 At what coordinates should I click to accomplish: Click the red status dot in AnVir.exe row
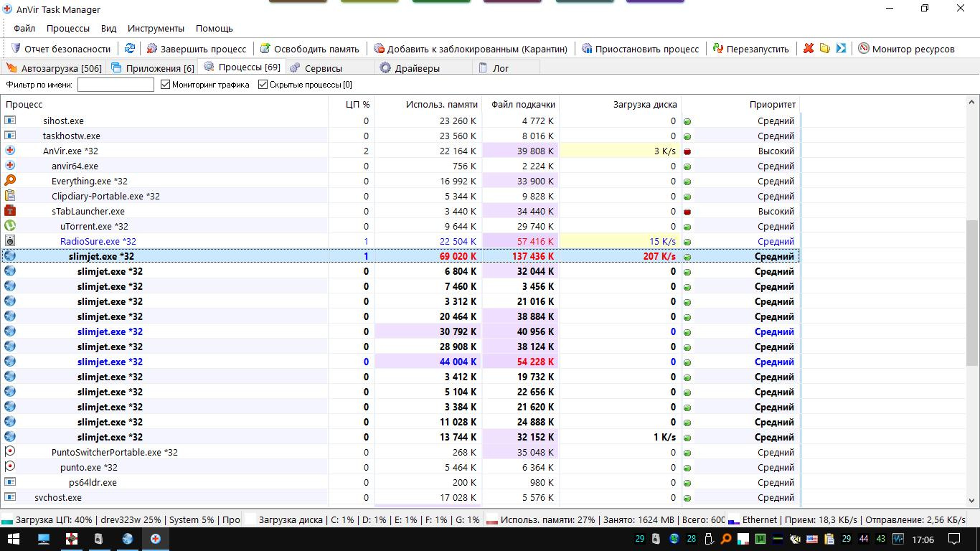tap(687, 151)
